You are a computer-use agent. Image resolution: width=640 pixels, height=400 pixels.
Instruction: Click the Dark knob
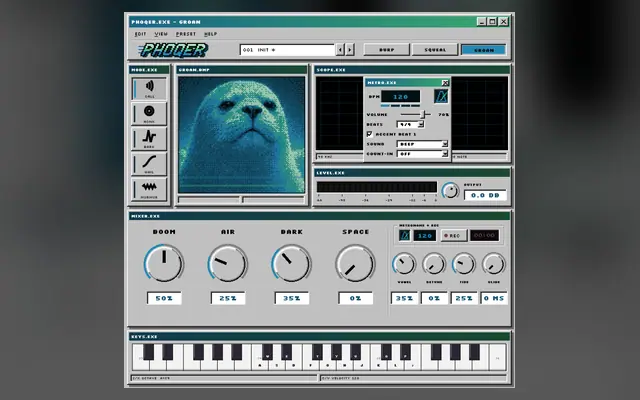pyautogui.click(x=291, y=264)
